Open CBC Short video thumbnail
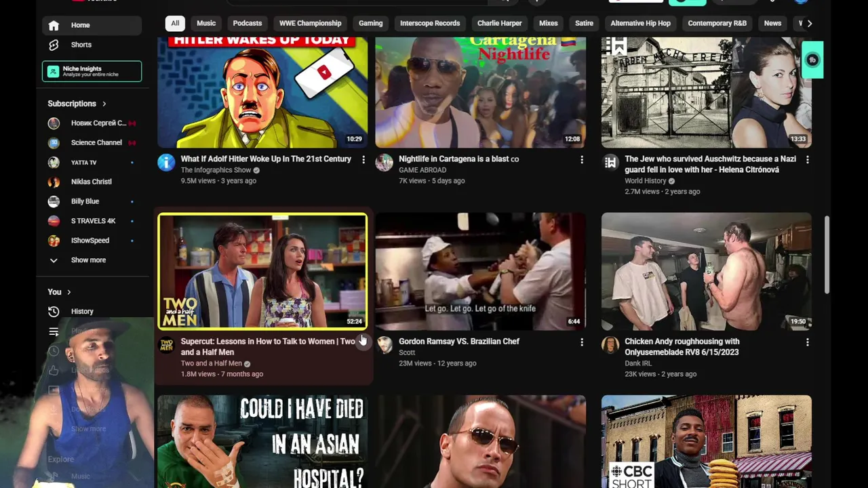This screenshot has height=488, width=868. click(706, 441)
